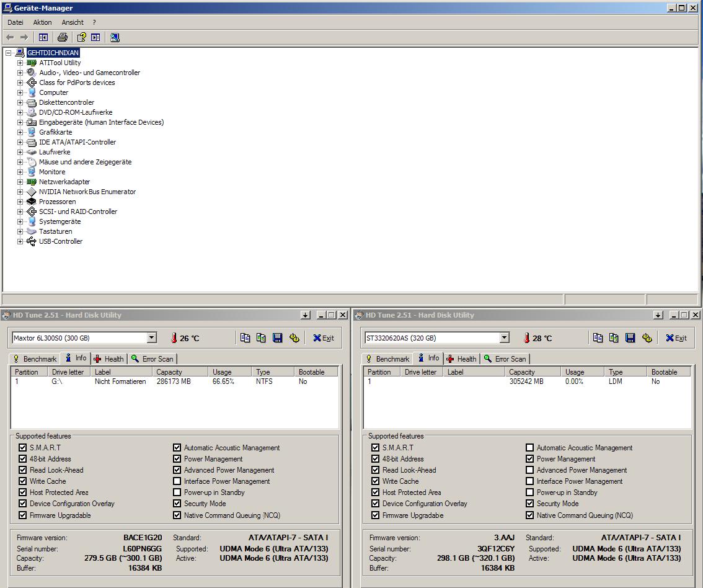Toggle 48-bit Address checkbox in ST3320620AS window
This screenshot has height=588, width=703.
[375, 458]
